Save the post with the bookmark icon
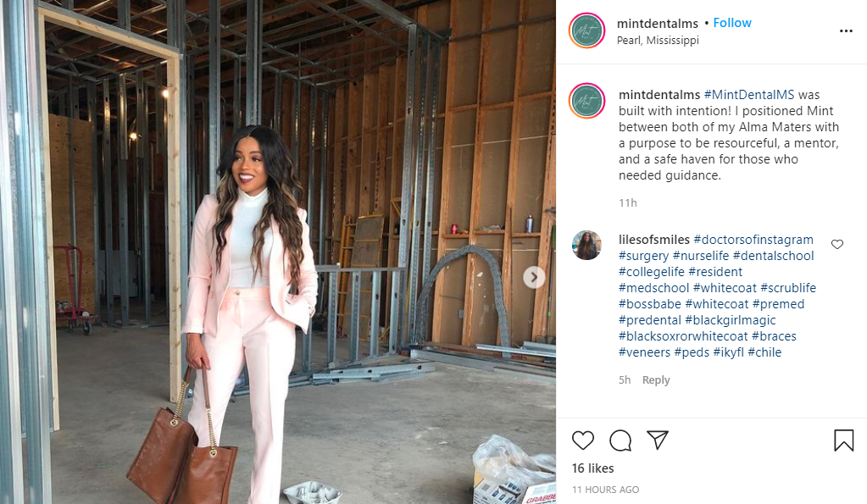The height and width of the screenshot is (504, 867). pos(844,440)
